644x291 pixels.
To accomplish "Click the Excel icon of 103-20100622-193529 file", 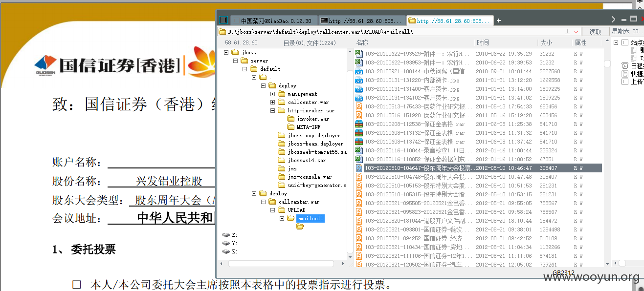I will [358, 54].
